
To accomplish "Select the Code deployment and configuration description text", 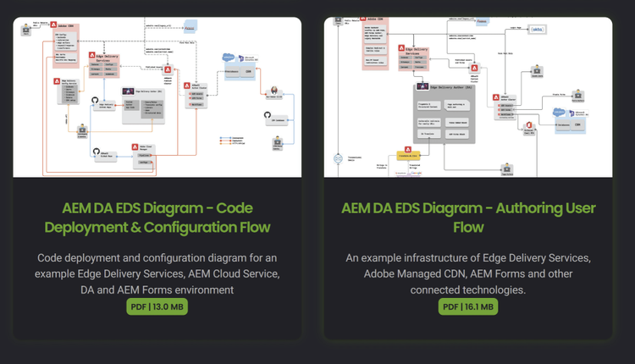I will (x=157, y=273).
